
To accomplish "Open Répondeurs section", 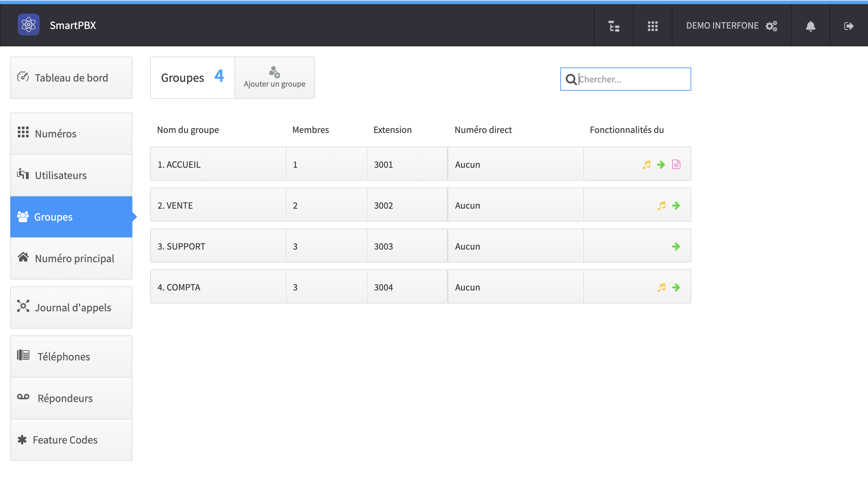I will pyautogui.click(x=71, y=398).
